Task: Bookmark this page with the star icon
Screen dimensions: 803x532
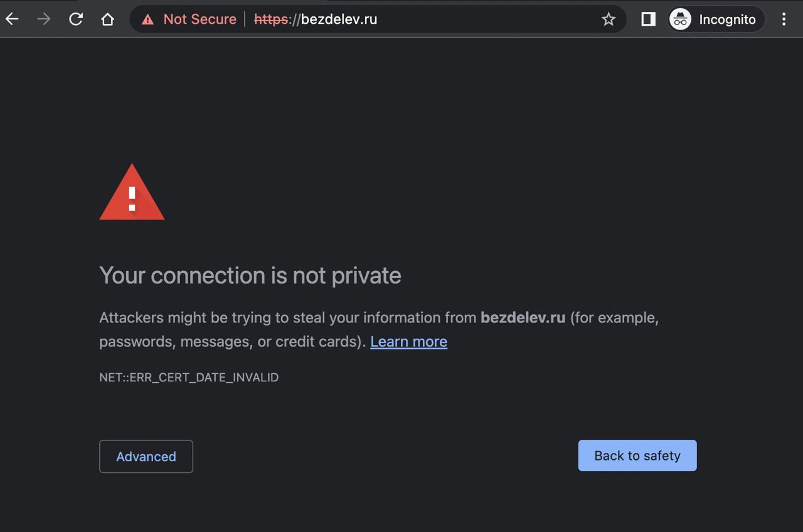Action: [x=608, y=19]
